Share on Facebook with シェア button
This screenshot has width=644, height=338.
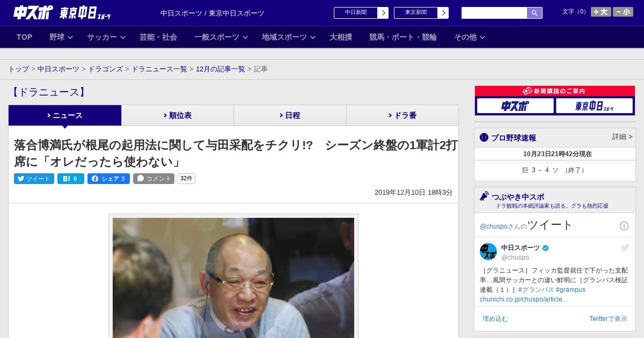click(108, 179)
